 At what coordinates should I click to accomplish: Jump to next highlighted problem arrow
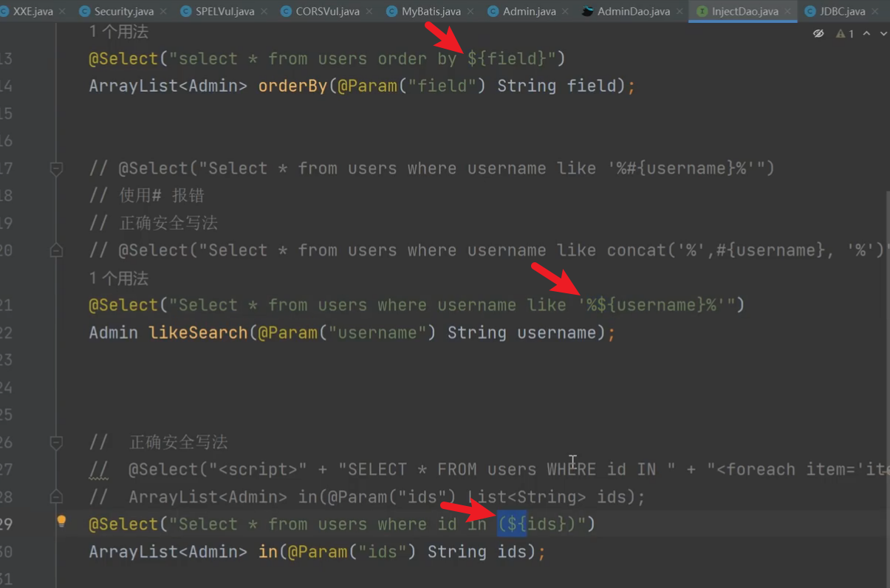883,34
